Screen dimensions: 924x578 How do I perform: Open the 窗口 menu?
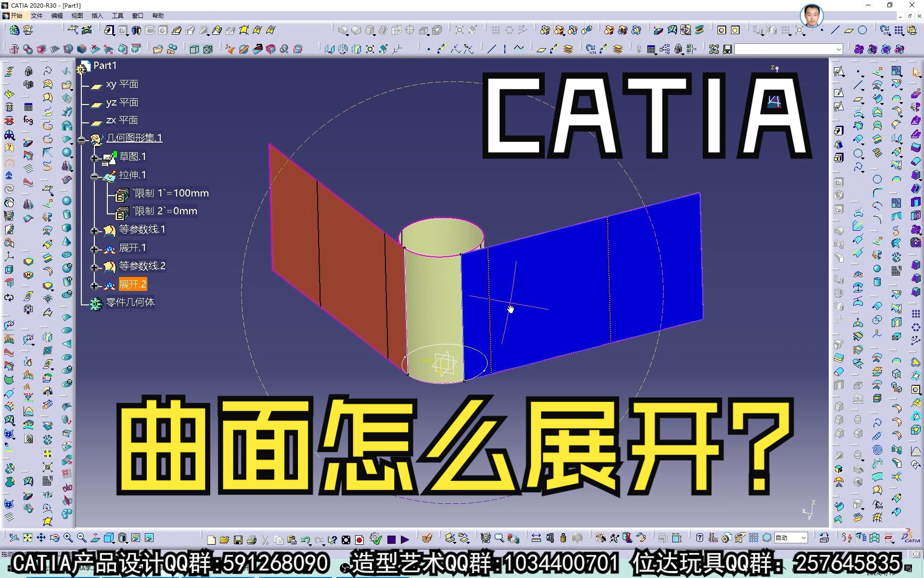click(x=138, y=16)
